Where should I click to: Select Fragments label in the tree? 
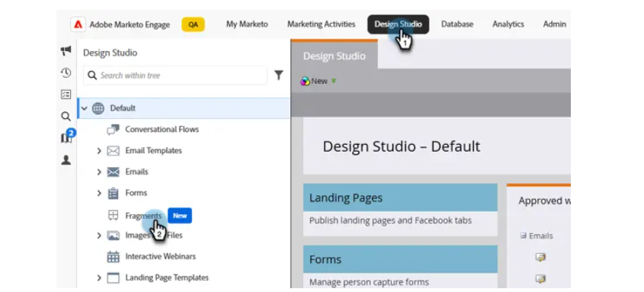click(143, 216)
